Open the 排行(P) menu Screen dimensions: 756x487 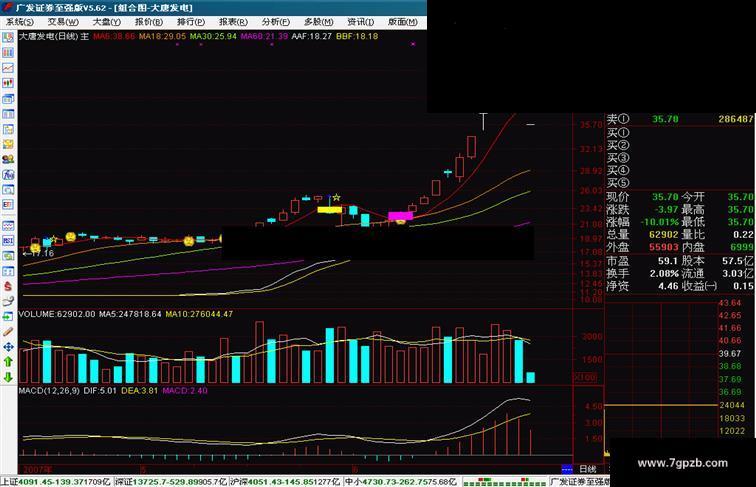pyautogui.click(x=190, y=22)
